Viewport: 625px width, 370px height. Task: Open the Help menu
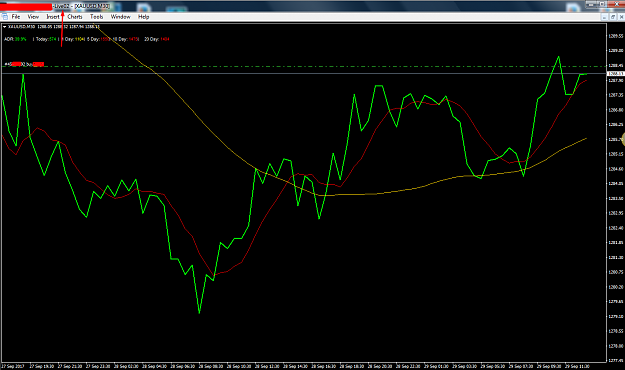143,17
